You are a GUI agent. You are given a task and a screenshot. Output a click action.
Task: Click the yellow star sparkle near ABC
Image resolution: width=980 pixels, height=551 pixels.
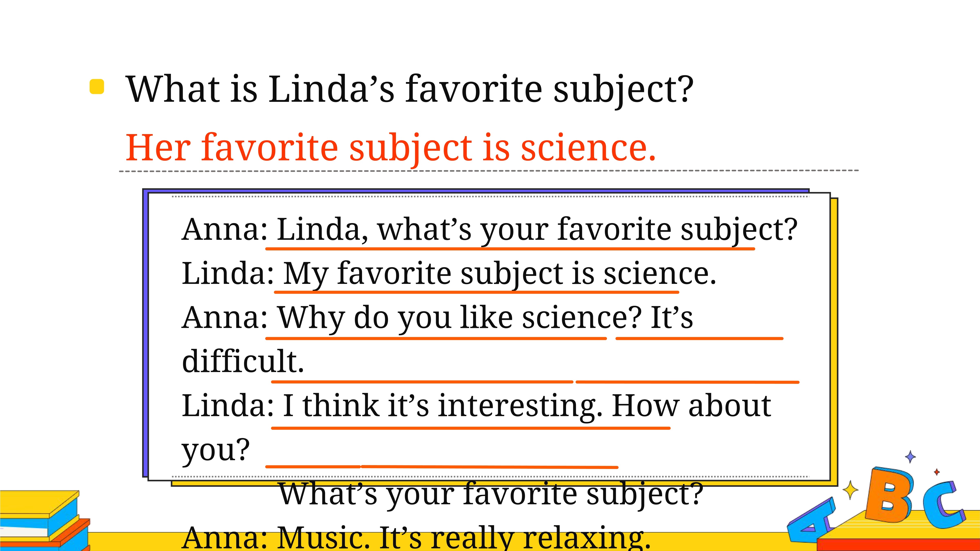pyautogui.click(x=850, y=490)
